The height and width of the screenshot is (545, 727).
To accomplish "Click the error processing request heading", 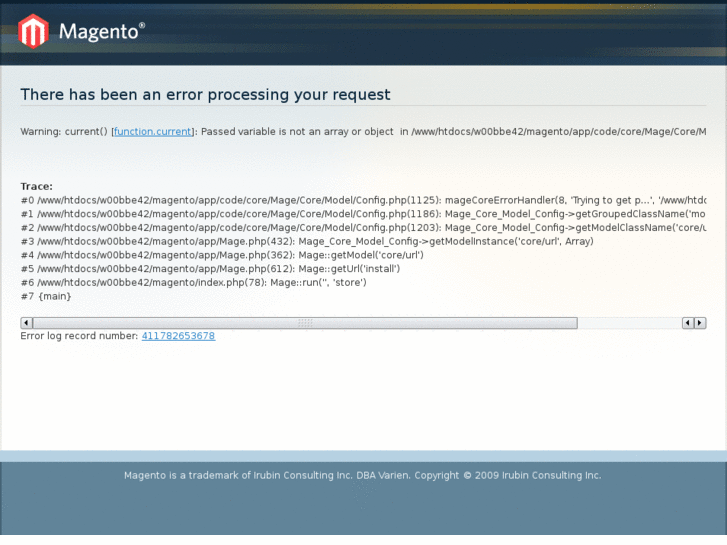I will 205,95.
